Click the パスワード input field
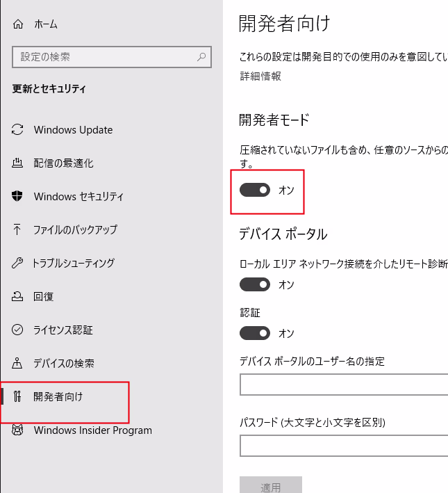Viewport: 448px width, 493px height. pyautogui.click(x=344, y=446)
